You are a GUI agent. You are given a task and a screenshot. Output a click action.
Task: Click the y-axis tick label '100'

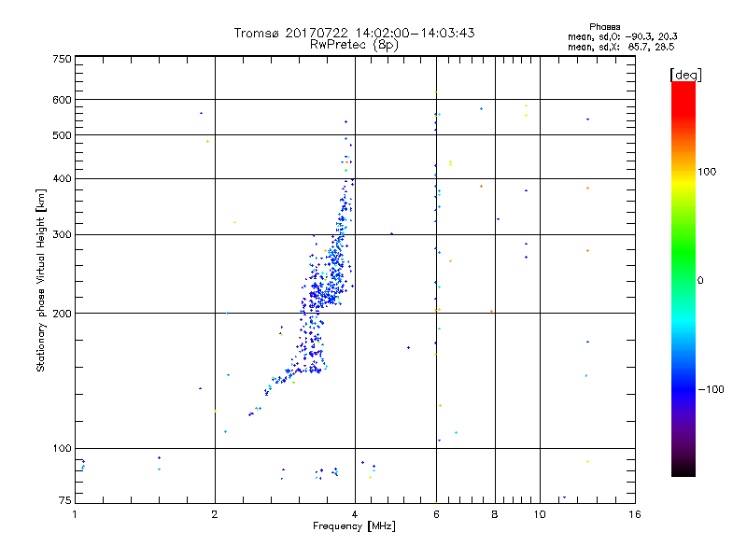(62, 449)
